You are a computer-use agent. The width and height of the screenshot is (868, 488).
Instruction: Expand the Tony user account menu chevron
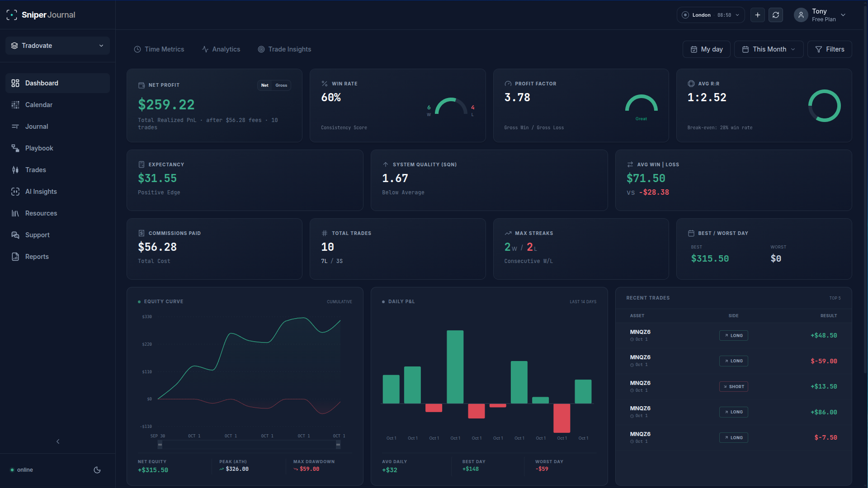(843, 15)
